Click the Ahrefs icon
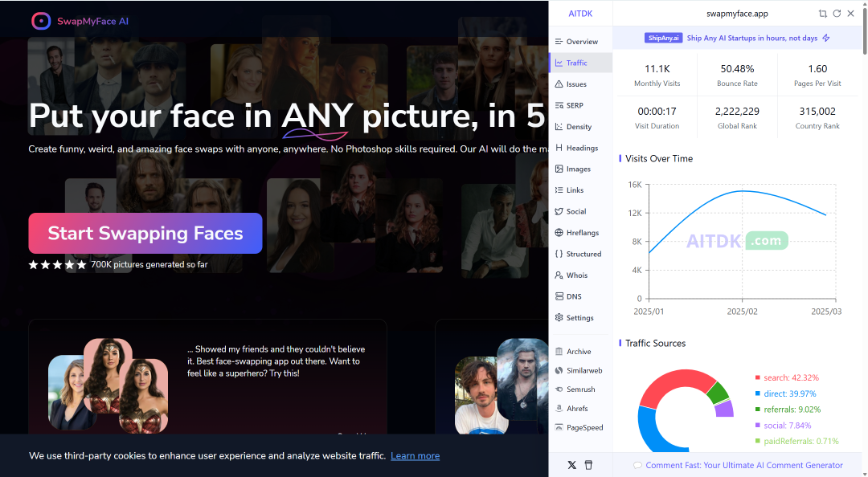This screenshot has height=477, width=868. click(559, 409)
